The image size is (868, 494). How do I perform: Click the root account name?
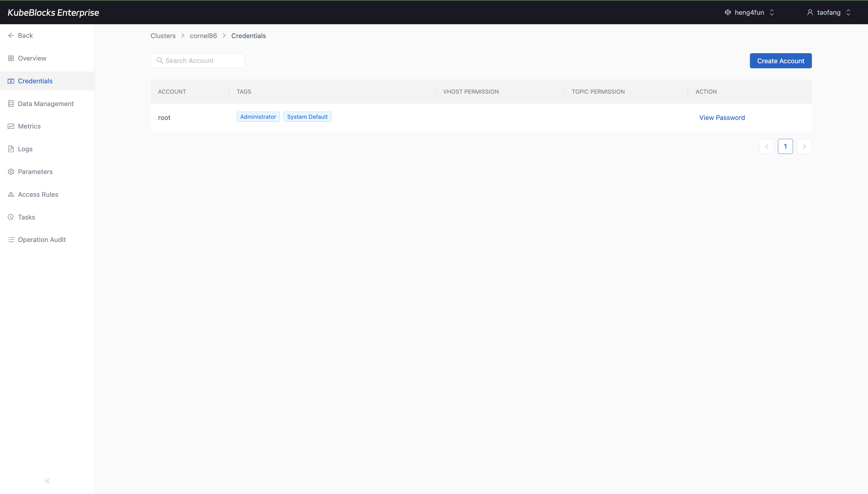click(x=164, y=118)
